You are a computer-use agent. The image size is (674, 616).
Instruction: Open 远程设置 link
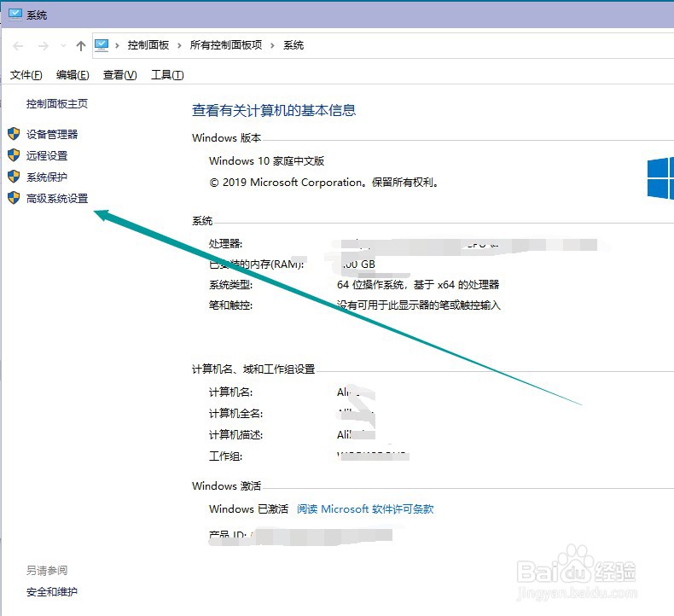(x=47, y=155)
